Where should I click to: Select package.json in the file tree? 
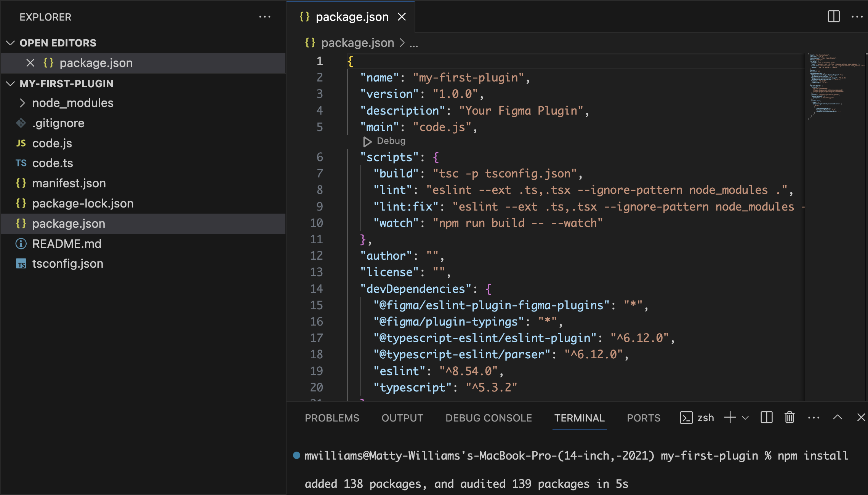143,224
